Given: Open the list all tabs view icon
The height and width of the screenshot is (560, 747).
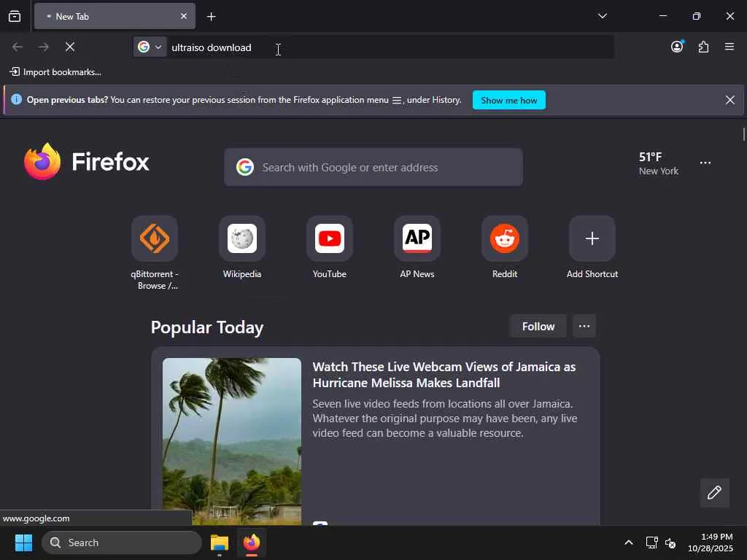Looking at the screenshot, I should click(x=15, y=17).
